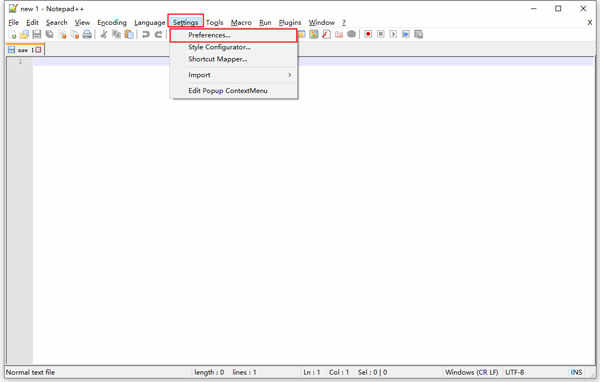
Task: Click the Copy toolbar icon
Action: pos(116,35)
